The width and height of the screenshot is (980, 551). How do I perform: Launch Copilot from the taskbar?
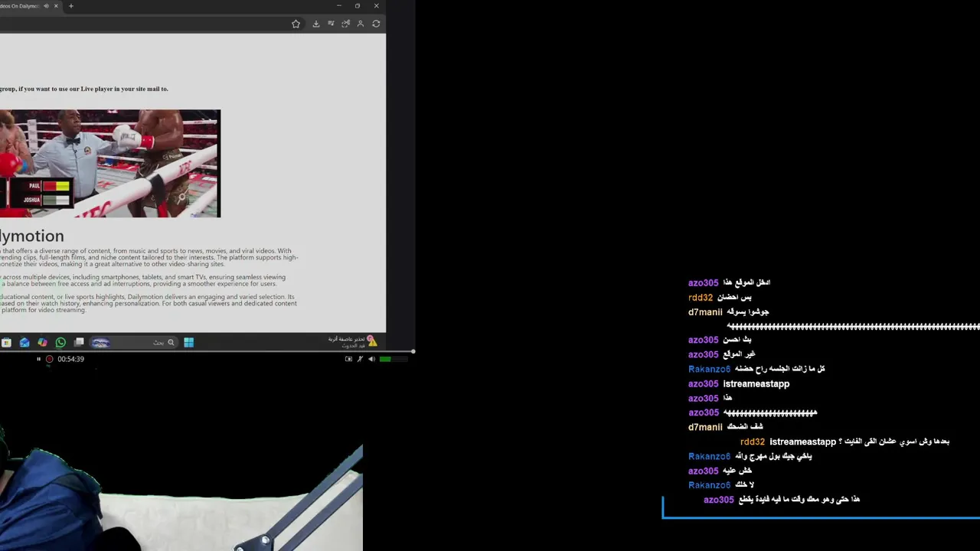point(42,343)
